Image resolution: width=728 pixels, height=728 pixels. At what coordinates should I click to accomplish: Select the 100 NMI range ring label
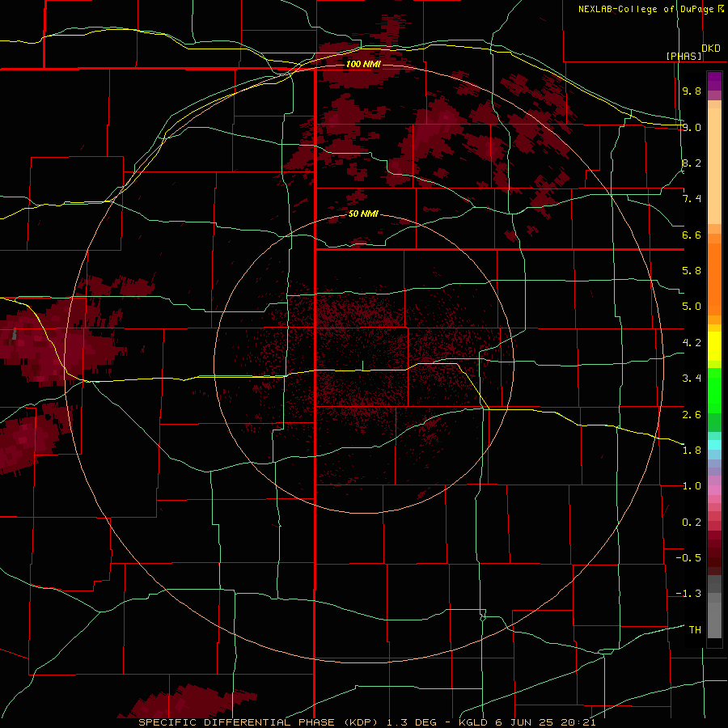[x=363, y=64]
